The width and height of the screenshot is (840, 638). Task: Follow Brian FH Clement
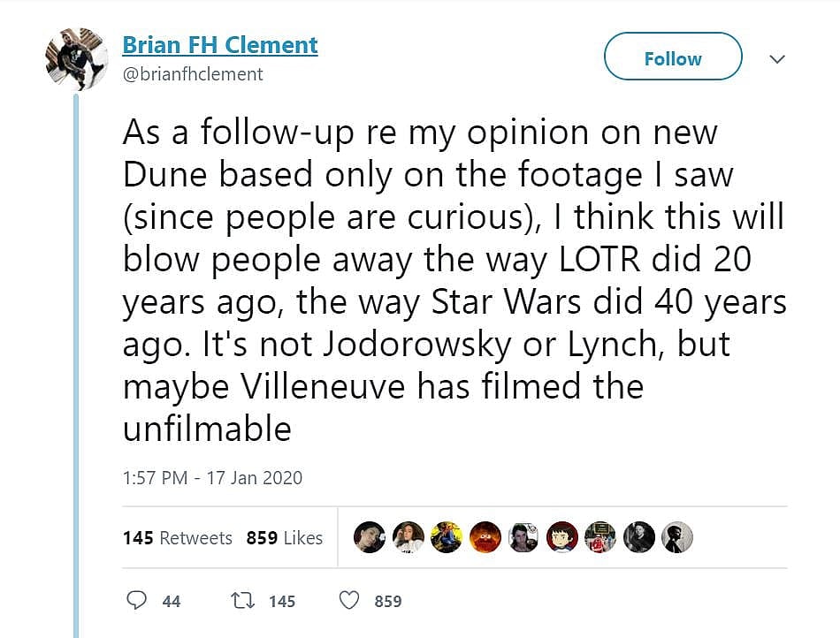pos(672,59)
